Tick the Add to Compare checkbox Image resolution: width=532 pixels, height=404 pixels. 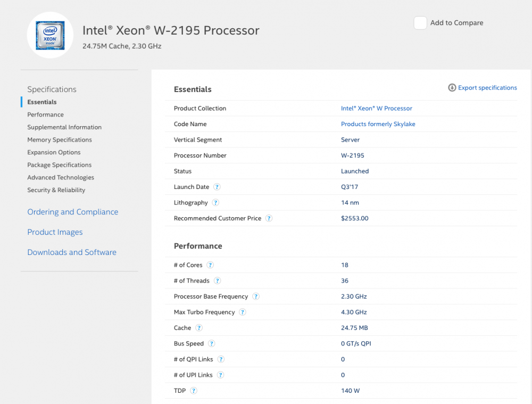tap(420, 23)
